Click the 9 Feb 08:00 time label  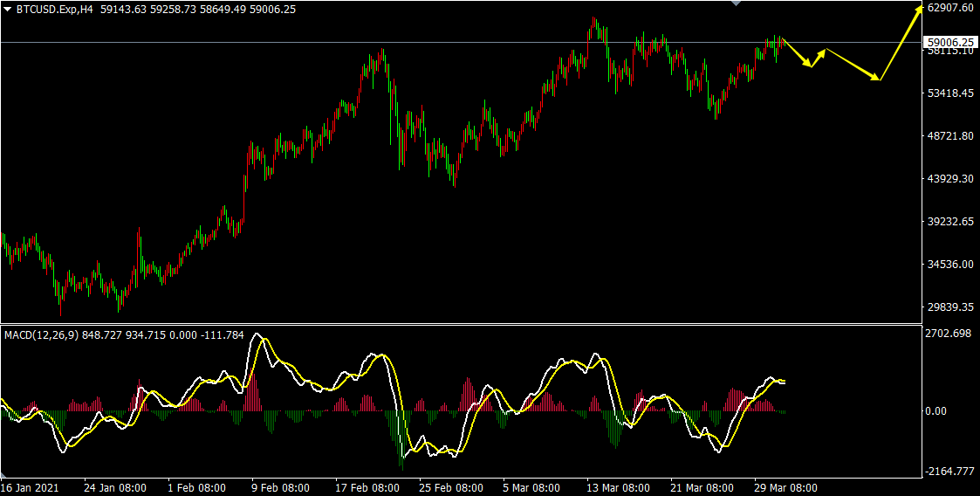click(282, 487)
